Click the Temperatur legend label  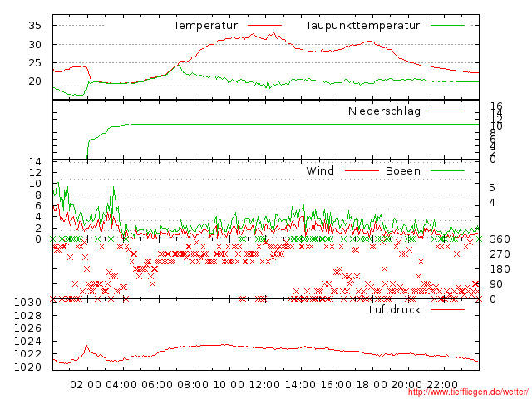(x=205, y=26)
